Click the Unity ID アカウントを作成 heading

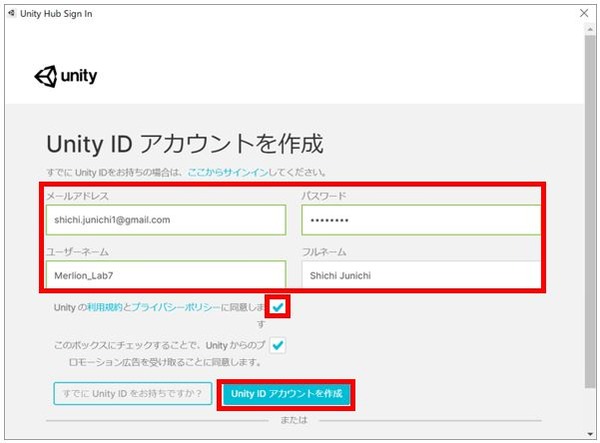coord(185,144)
